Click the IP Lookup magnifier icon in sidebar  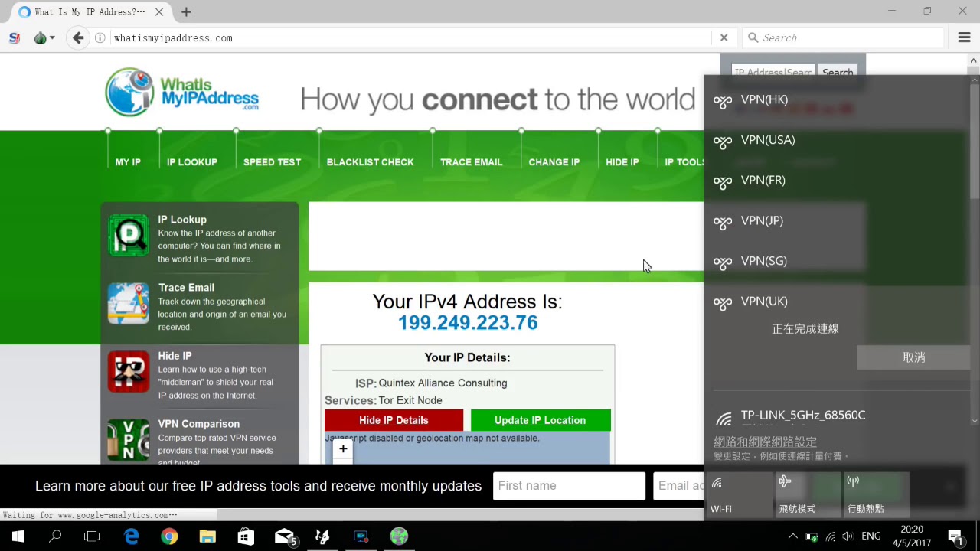[x=129, y=235]
